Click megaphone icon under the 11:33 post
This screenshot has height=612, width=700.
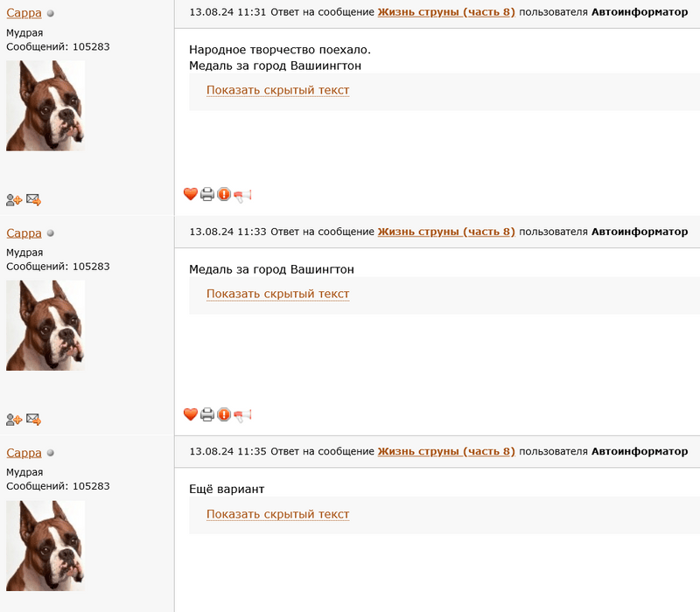[243, 415]
